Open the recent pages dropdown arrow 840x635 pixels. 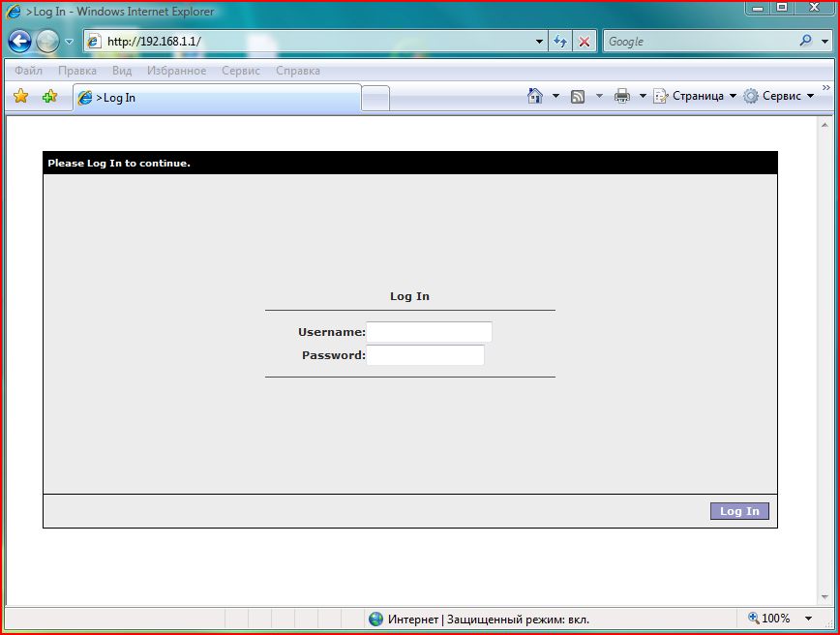pyautogui.click(x=69, y=42)
